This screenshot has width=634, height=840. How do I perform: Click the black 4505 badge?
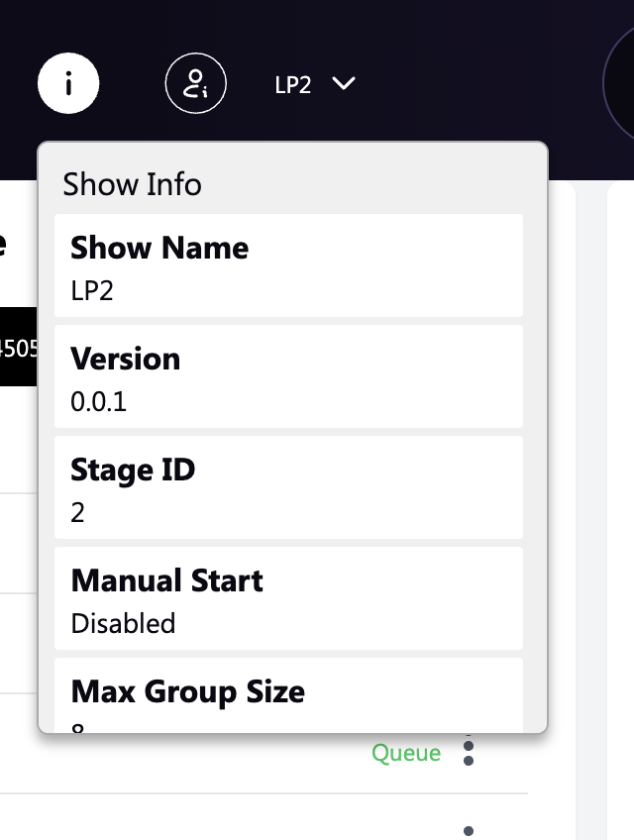pos(18,348)
